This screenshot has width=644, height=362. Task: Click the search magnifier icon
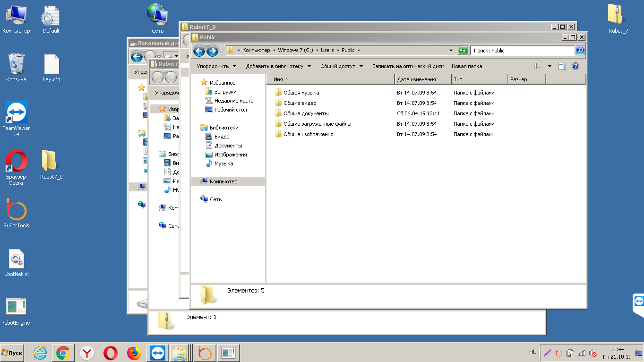(580, 51)
